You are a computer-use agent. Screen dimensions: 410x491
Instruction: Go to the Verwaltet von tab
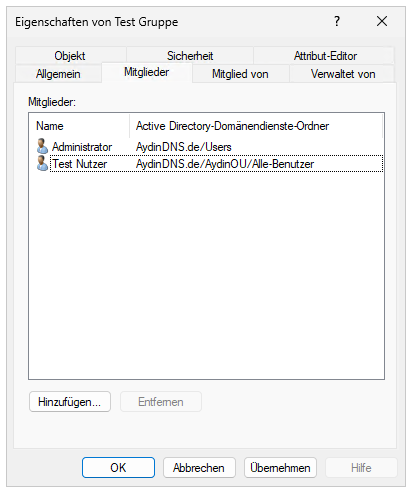pos(343,74)
